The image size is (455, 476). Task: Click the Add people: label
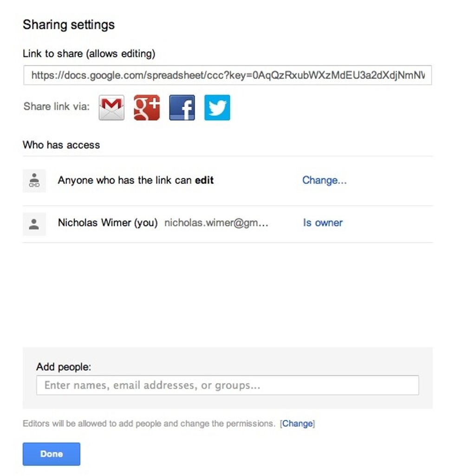click(64, 367)
